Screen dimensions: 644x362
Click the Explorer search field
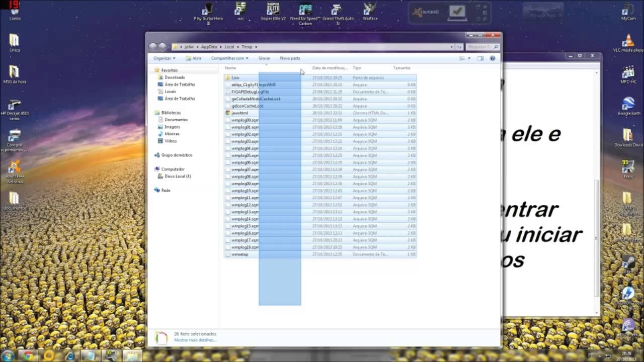click(x=482, y=47)
